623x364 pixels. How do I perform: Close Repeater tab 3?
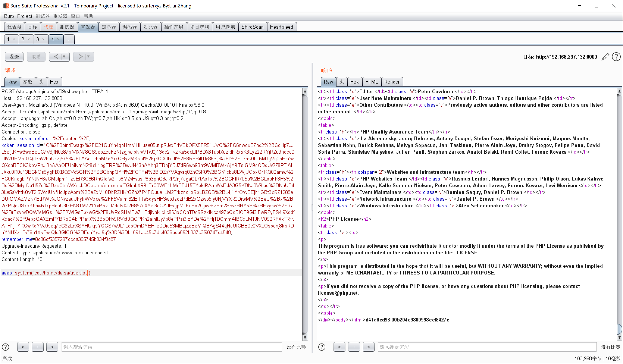[x=43, y=39]
